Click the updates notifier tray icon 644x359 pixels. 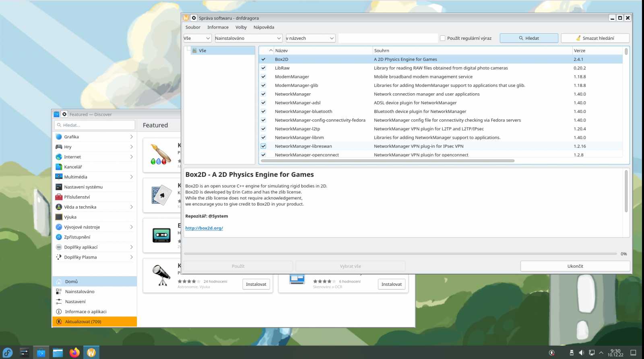552,353
